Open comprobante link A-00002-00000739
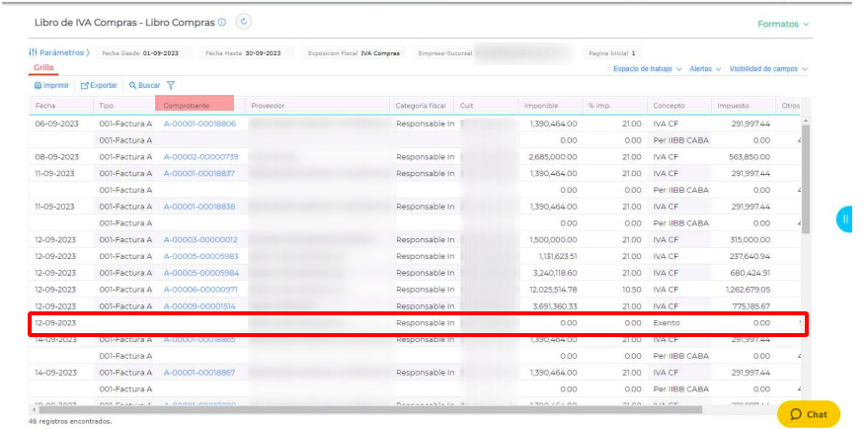Image resolution: width=868 pixels, height=429 pixels. coord(200,157)
